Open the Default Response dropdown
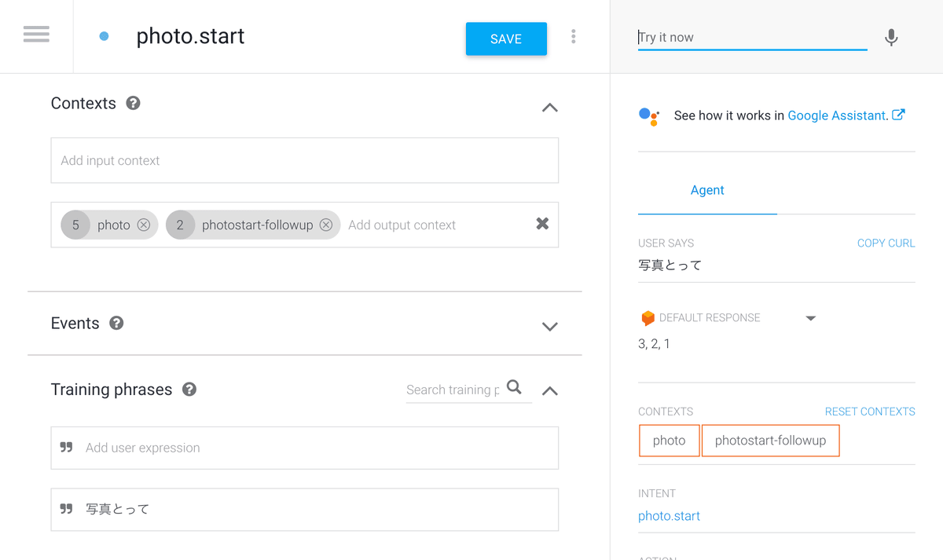This screenshot has width=943, height=560. 811,318
